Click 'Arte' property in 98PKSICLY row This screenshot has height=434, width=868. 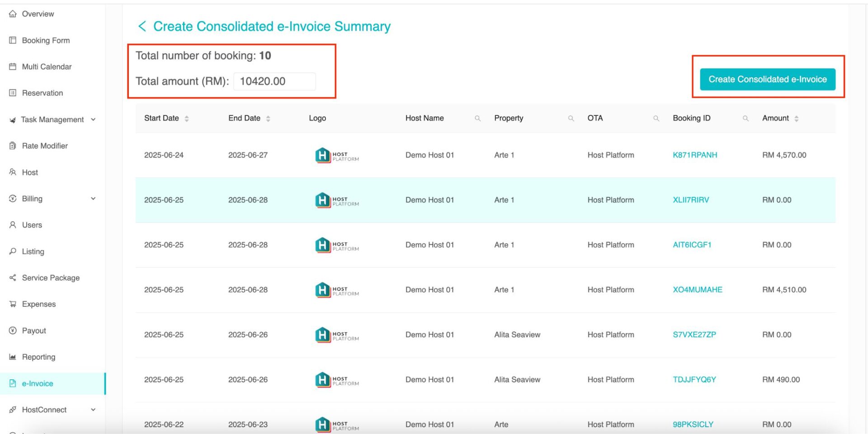pyautogui.click(x=501, y=424)
